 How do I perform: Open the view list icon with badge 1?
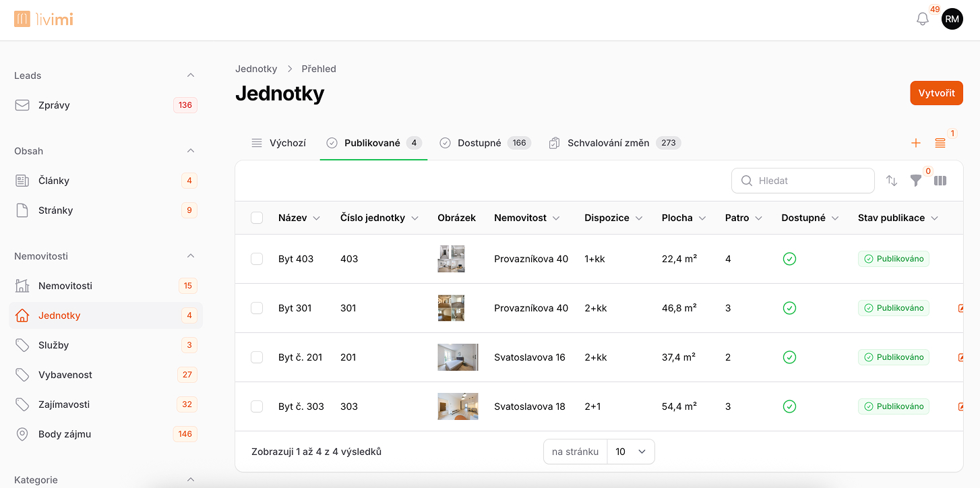(x=940, y=143)
